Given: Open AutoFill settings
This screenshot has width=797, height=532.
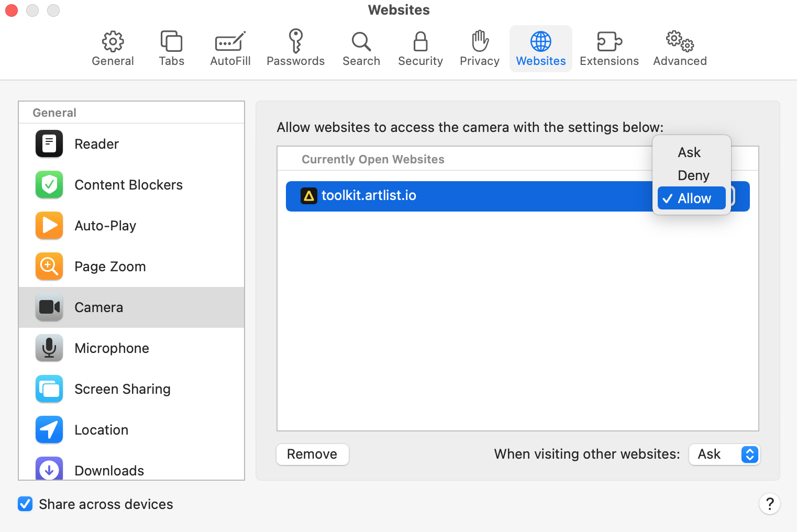Looking at the screenshot, I should [230, 48].
